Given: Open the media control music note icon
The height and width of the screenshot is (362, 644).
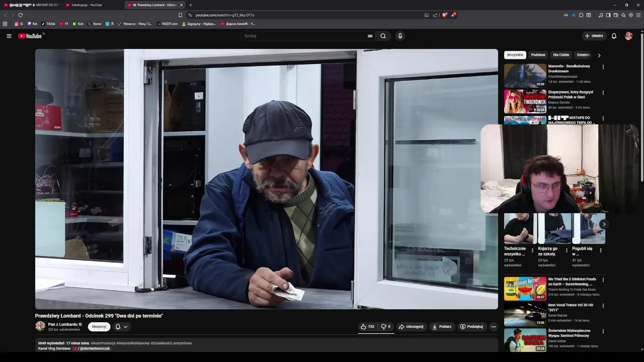Looking at the screenshot, I should click(601, 15).
